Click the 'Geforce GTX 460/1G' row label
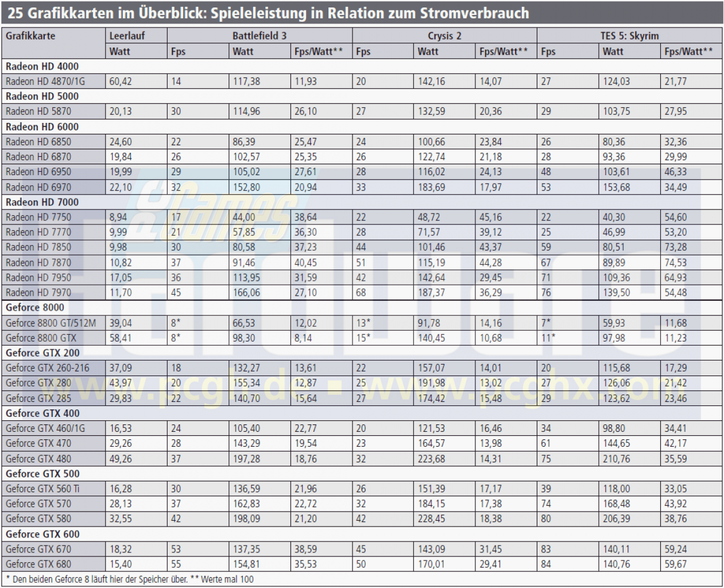Image resolution: width=724 pixels, height=588 pixels. pyautogui.click(x=45, y=428)
